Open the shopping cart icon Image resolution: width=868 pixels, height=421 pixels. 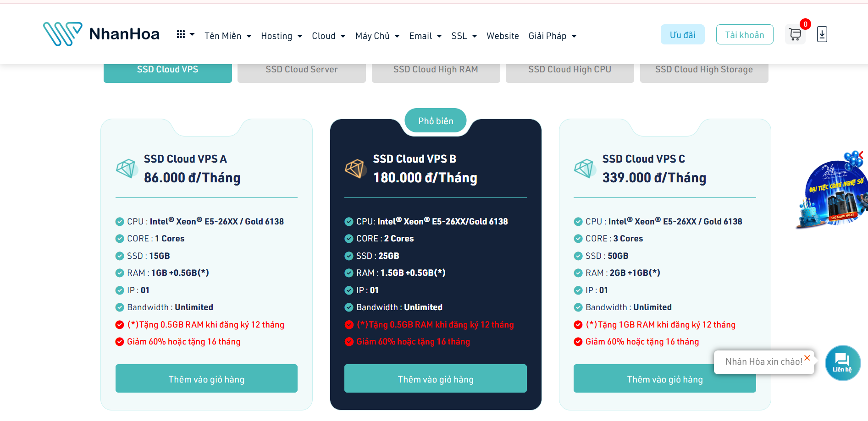pyautogui.click(x=795, y=34)
